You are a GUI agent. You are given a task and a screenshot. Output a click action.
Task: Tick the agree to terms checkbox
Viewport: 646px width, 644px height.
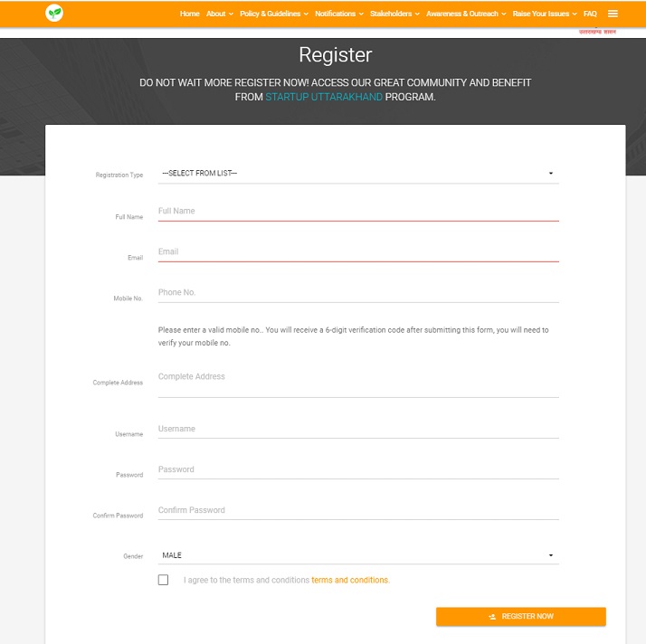[x=163, y=580]
